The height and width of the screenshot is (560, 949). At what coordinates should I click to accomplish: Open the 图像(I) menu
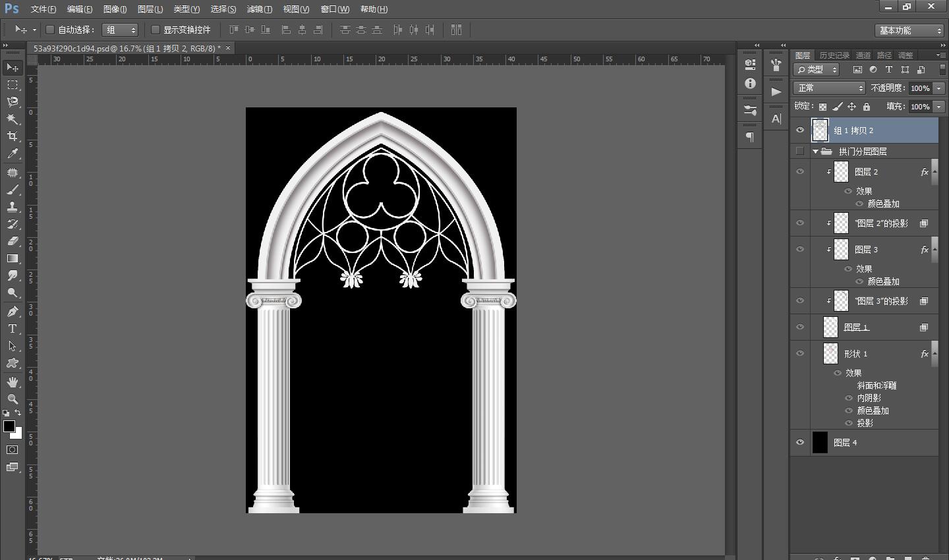(x=115, y=9)
